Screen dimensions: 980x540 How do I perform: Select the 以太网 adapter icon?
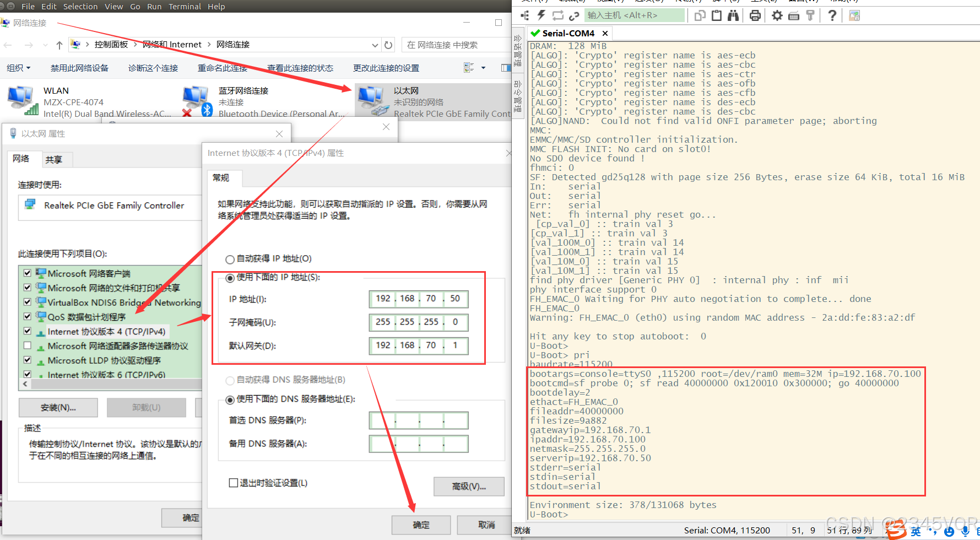pyautogui.click(x=373, y=101)
